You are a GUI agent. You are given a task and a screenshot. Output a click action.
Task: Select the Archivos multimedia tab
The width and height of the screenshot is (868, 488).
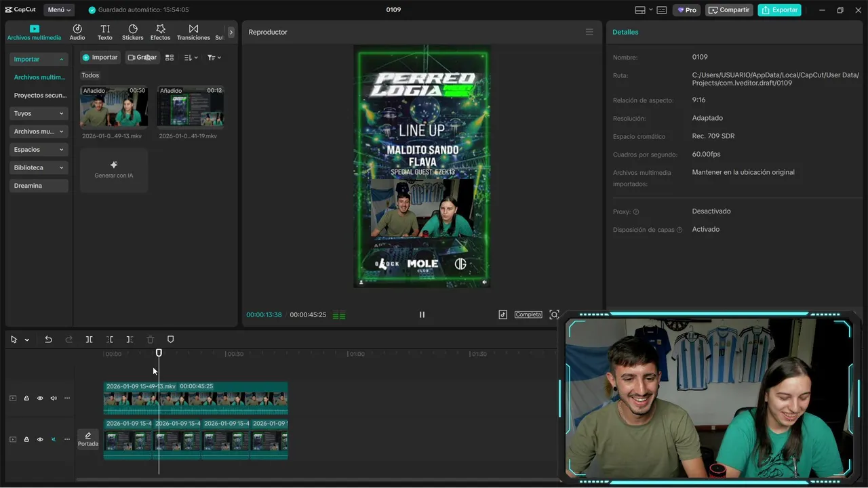34,33
